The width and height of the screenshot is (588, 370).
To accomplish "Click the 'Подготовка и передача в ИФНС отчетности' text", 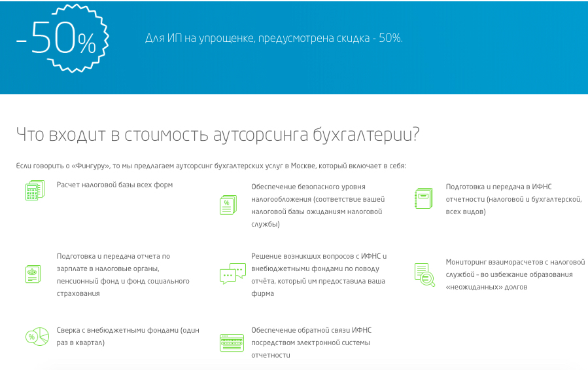I will coord(513,199).
